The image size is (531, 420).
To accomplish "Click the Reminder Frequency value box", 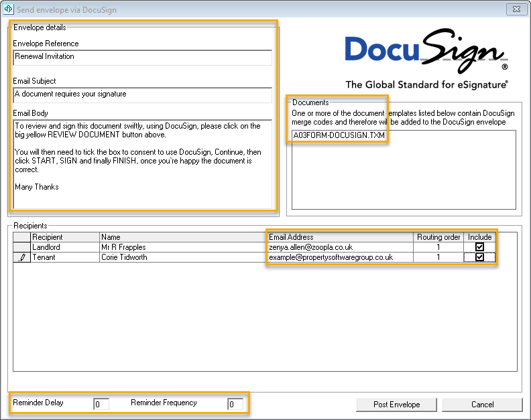I will [235, 404].
